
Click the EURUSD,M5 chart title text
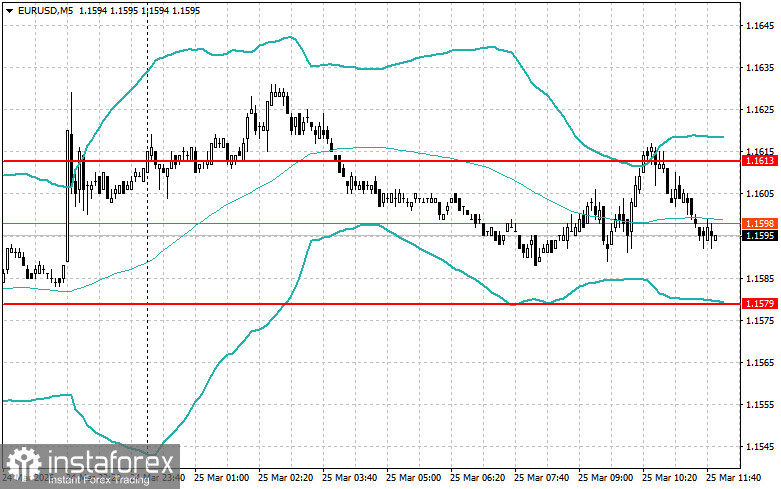pos(44,10)
